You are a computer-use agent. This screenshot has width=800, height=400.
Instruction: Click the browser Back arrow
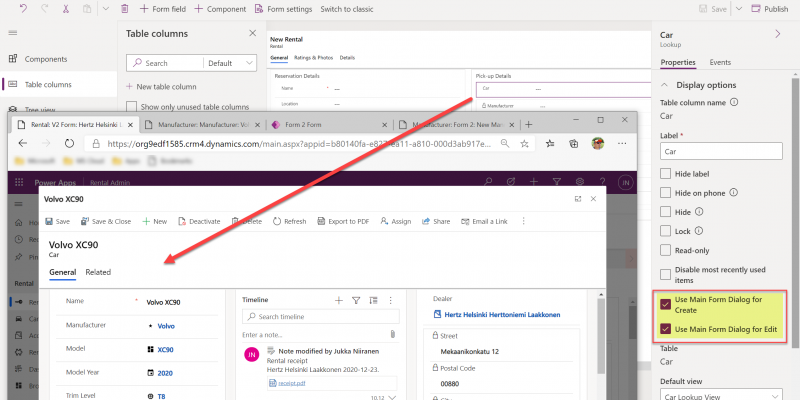click(x=23, y=143)
